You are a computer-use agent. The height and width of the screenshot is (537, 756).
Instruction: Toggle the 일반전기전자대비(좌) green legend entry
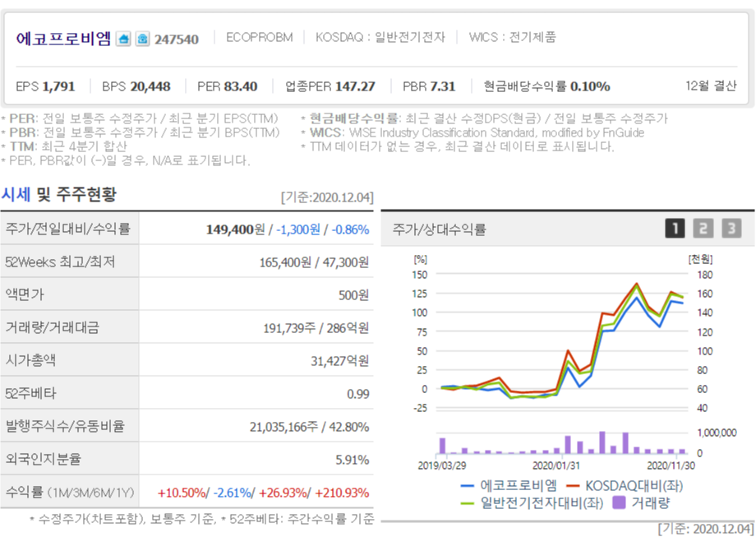click(x=532, y=503)
